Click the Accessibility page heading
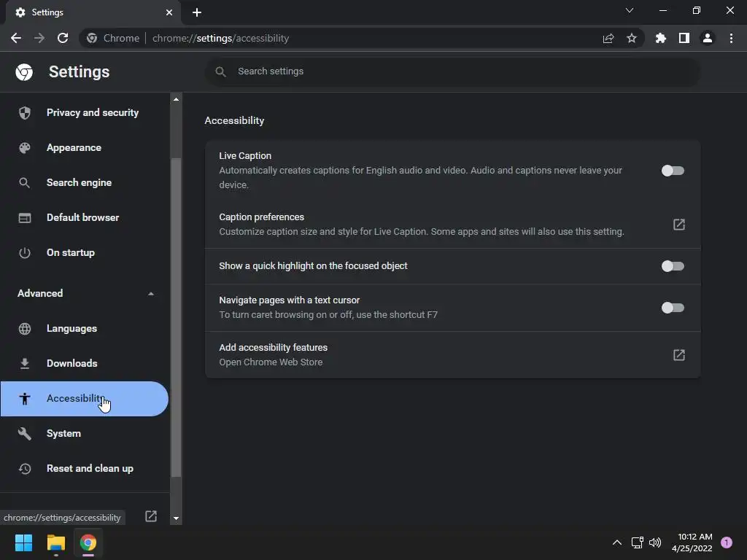Screen dimensions: 747x560 click(234, 120)
